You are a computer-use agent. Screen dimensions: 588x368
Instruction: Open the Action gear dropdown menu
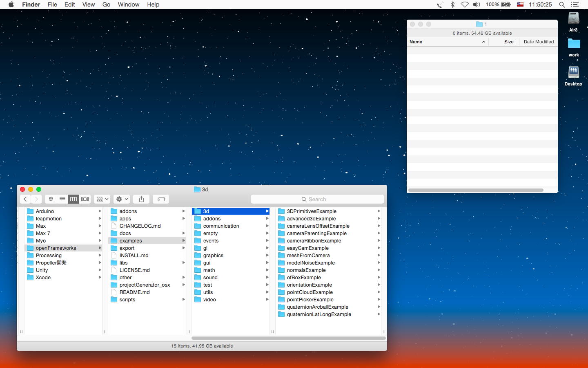pos(122,199)
